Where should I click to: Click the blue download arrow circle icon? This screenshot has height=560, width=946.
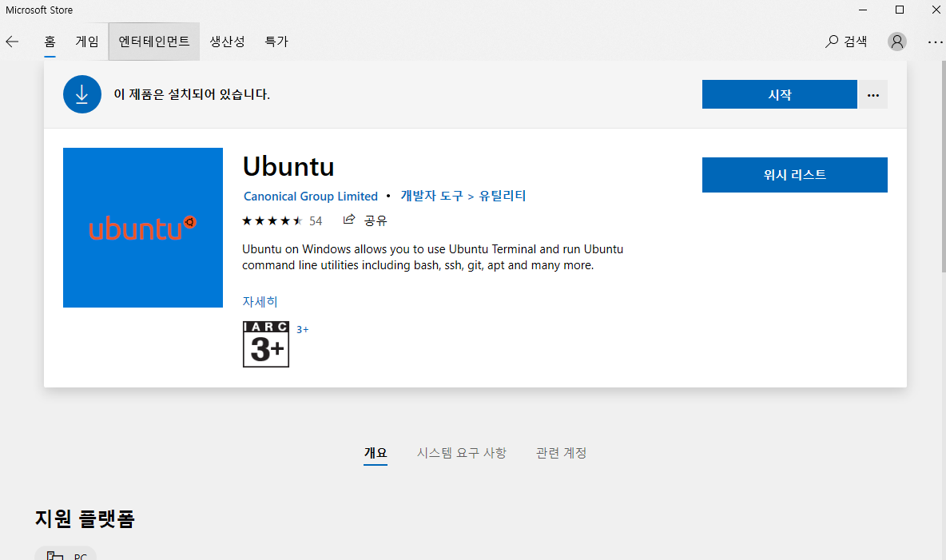coord(82,94)
